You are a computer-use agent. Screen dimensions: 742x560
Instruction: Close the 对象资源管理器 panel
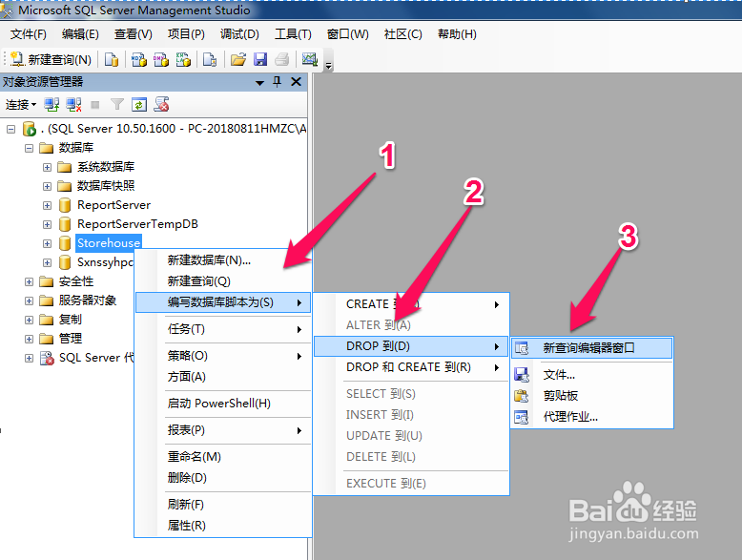pos(297,82)
